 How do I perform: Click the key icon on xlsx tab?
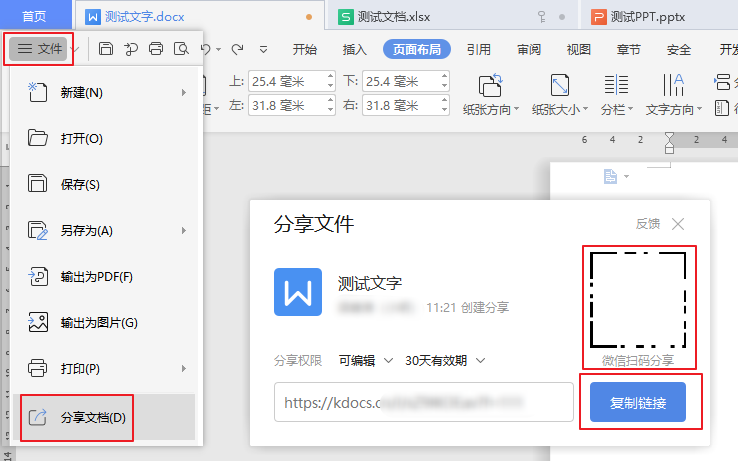point(542,17)
